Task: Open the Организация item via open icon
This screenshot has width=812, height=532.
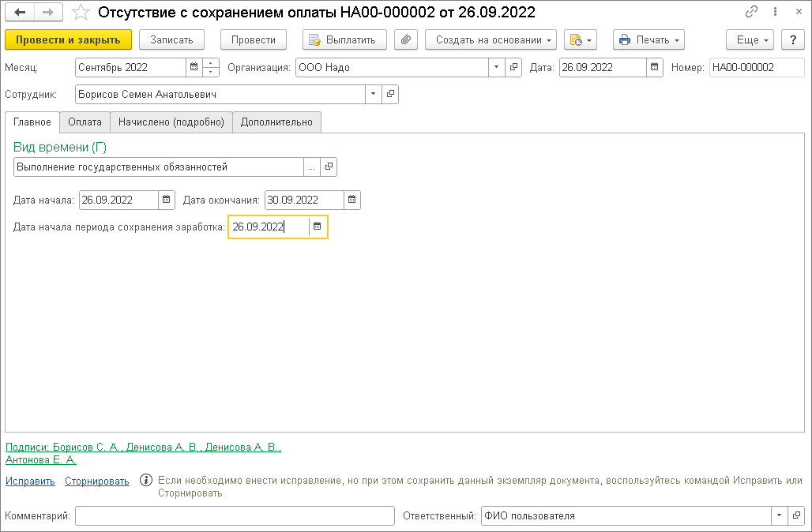Action: pos(514,68)
